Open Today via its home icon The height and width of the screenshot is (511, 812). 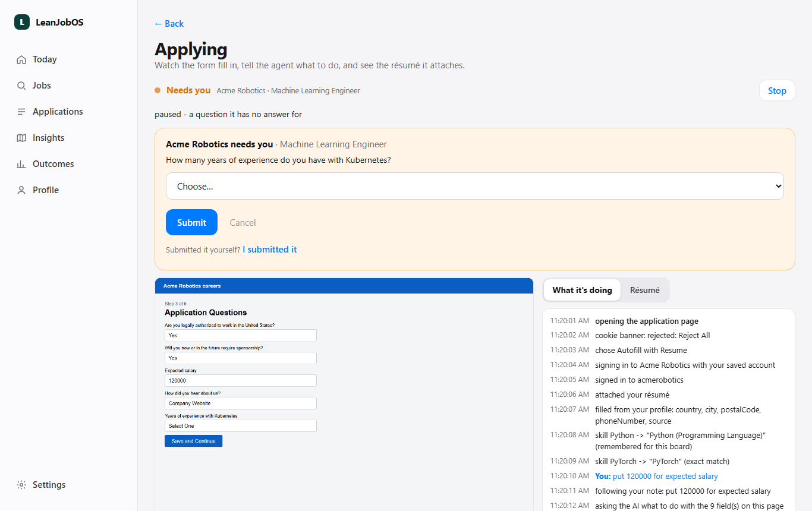pos(21,59)
